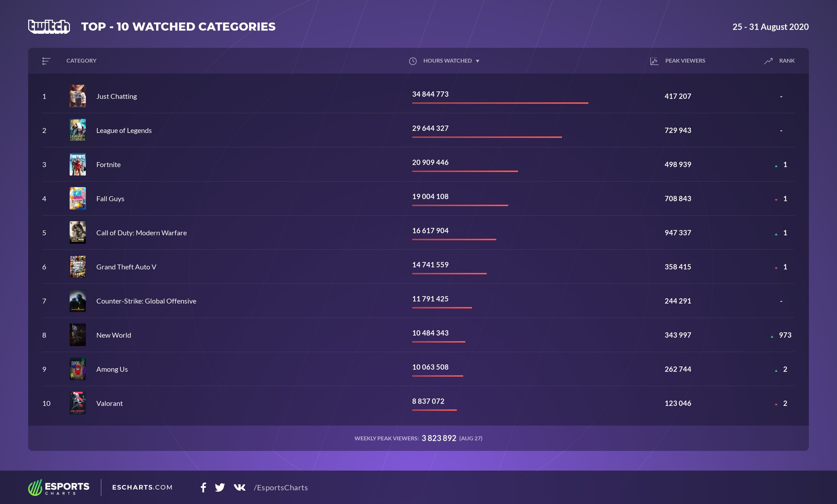Click weekly peak viewers 3 823 892
The image size is (837, 504).
point(439,438)
